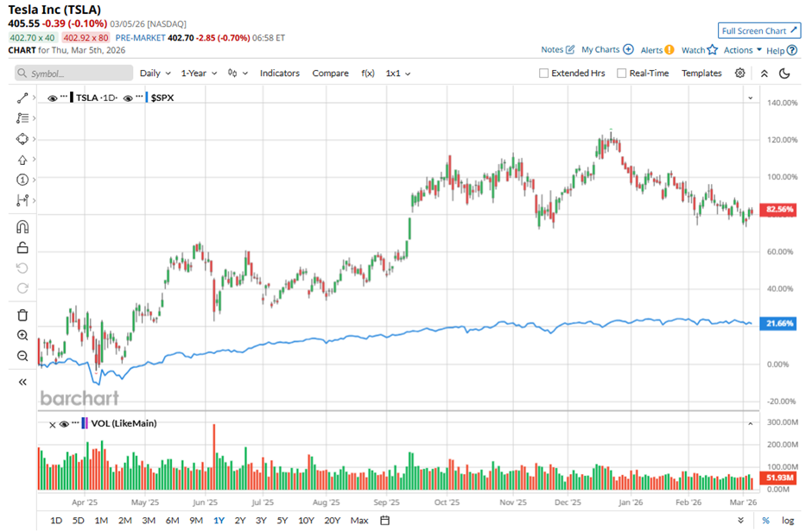
Task: Select the trend line drawing tool
Action: pyautogui.click(x=22, y=98)
